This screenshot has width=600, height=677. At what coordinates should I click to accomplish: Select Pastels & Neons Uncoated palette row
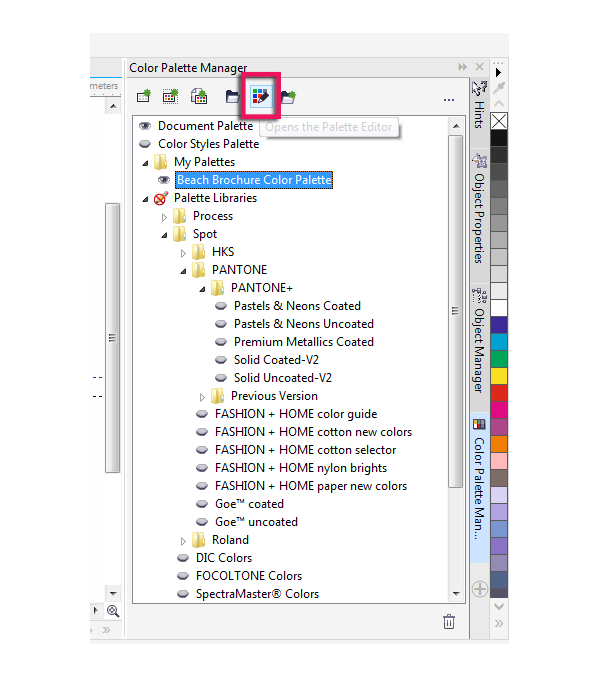click(x=304, y=324)
